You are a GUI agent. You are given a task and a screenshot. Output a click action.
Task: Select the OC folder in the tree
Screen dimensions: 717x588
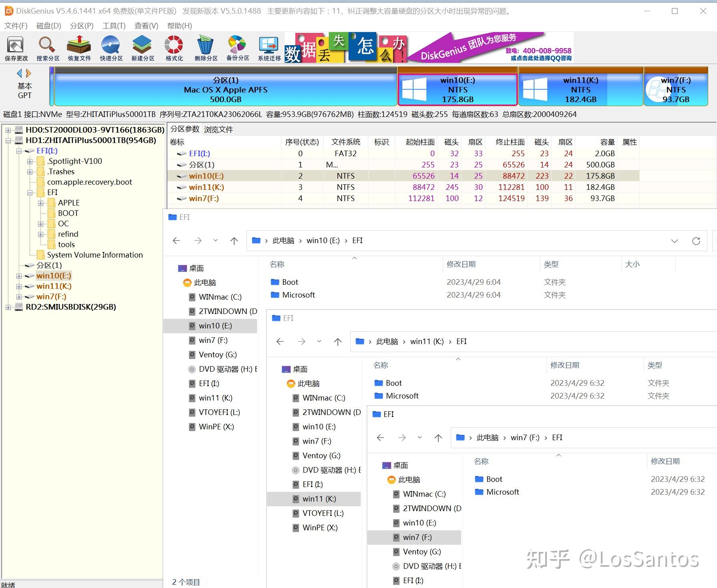63,224
